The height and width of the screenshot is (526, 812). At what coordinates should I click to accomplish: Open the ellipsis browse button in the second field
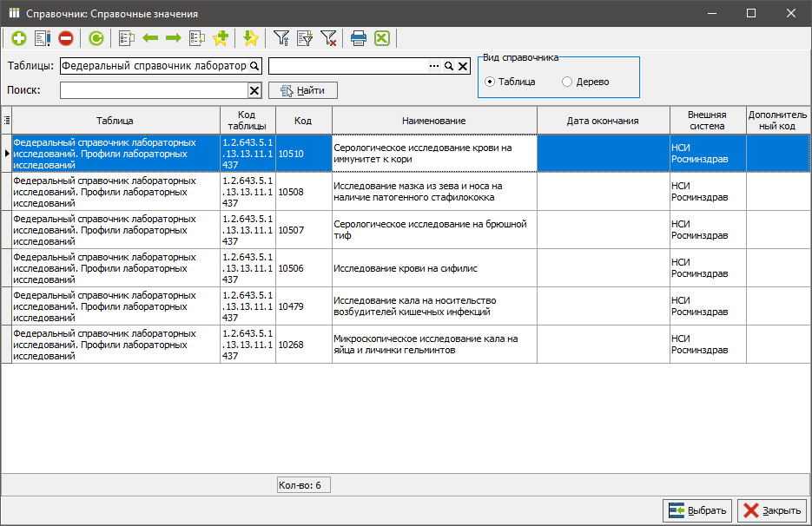click(x=434, y=66)
